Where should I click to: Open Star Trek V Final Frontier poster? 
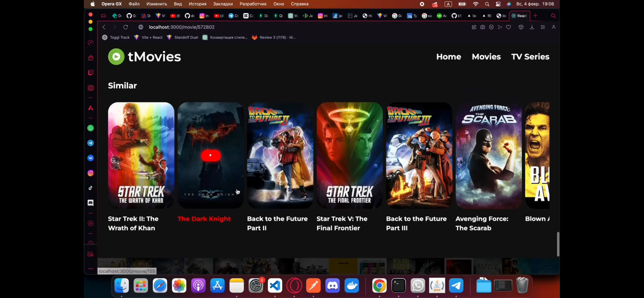[x=350, y=155]
